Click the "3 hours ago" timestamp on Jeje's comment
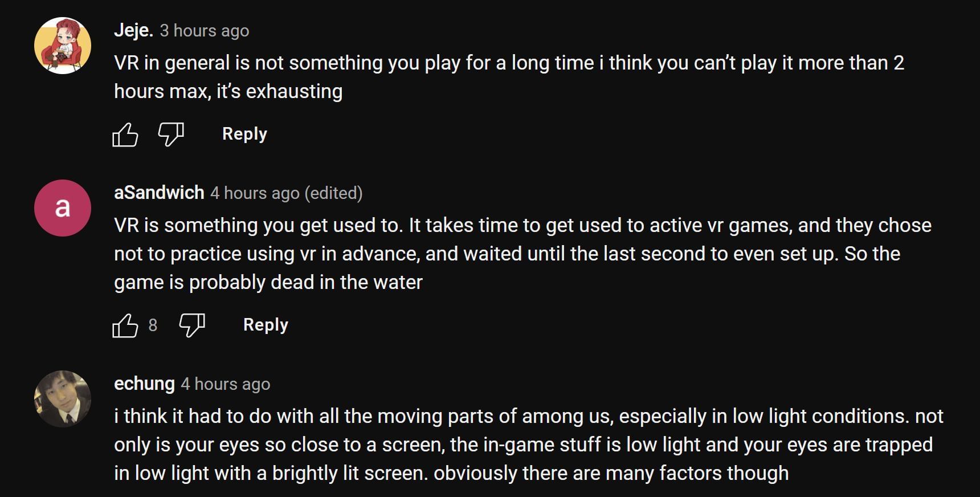 [204, 31]
